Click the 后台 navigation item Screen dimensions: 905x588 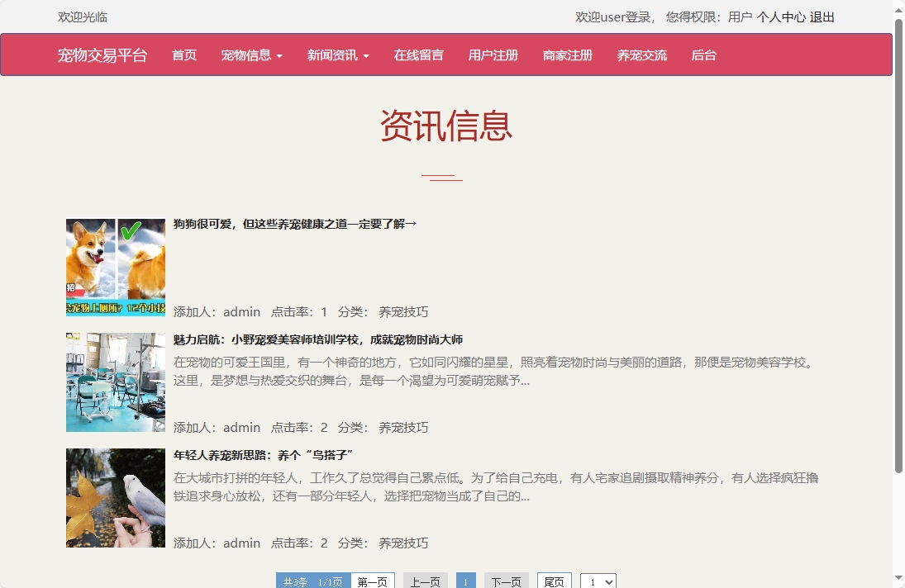pos(703,55)
